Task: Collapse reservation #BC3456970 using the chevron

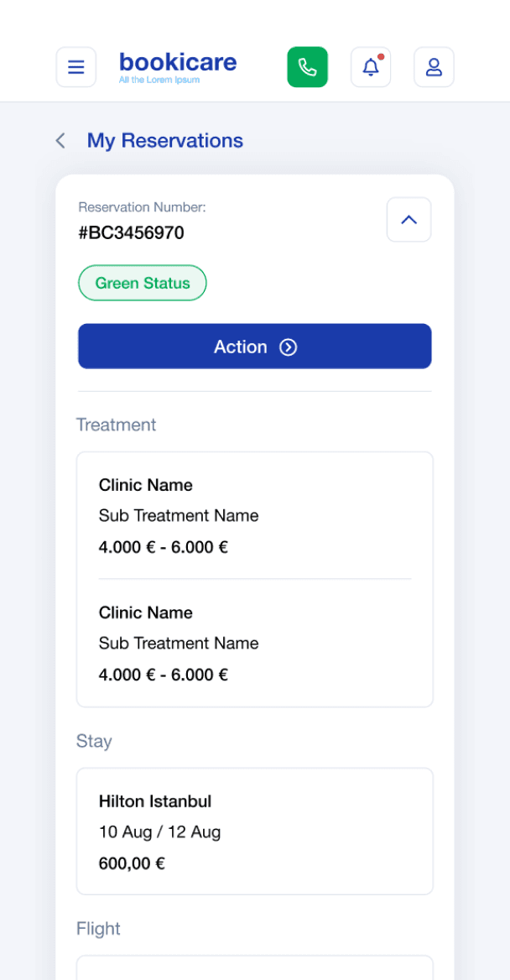Action: (x=409, y=219)
